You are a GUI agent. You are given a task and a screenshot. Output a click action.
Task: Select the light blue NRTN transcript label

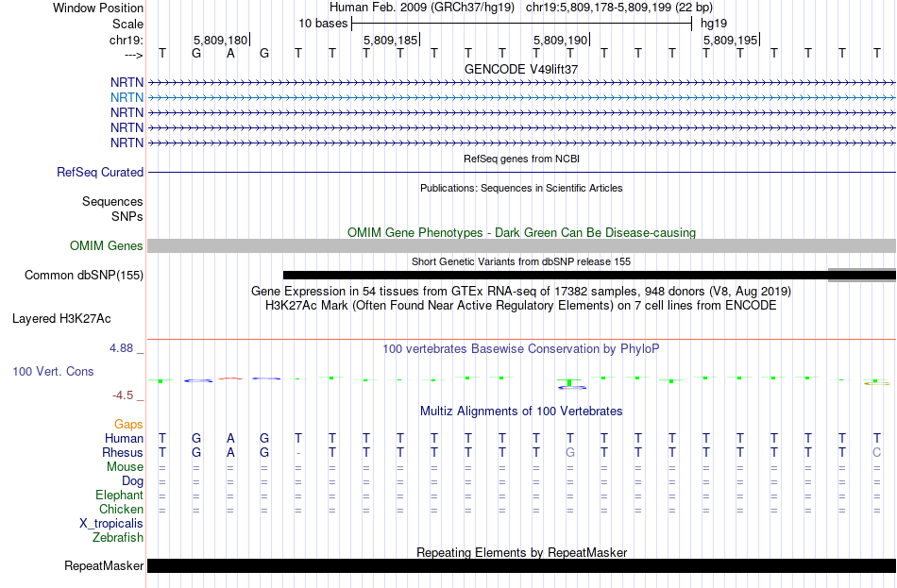[127, 98]
